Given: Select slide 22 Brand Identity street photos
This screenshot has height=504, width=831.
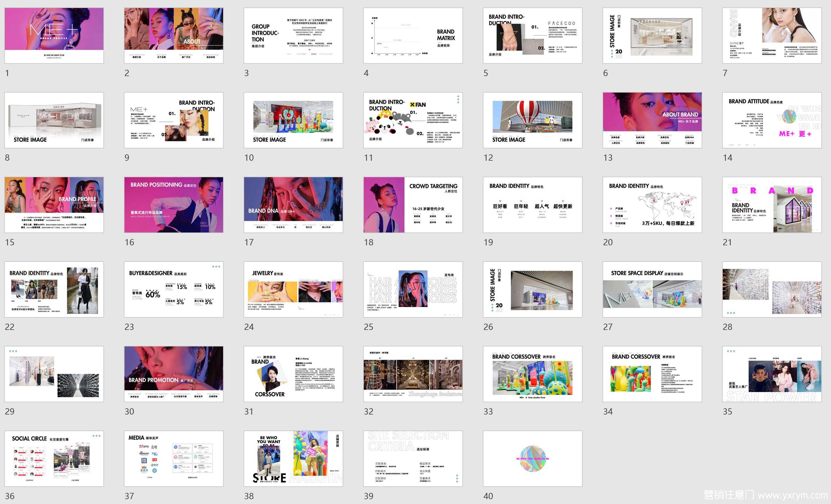Looking at the screenshot, I should [54, 289].
